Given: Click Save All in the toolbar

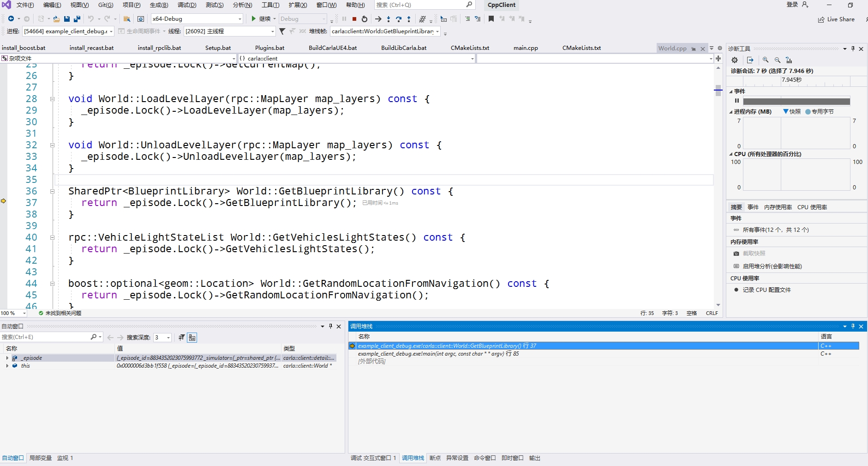Looking at the screenshot, I should [77, 19].
